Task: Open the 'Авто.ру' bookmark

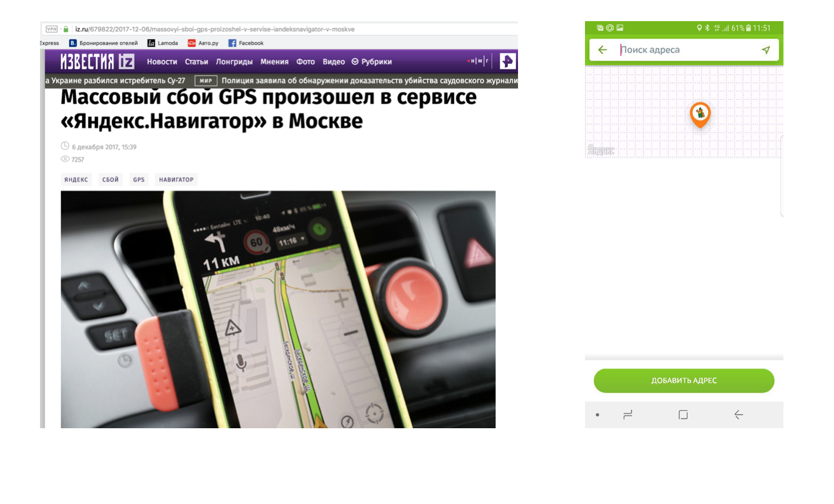Action: pyautogui.click(x=203, y=43)
